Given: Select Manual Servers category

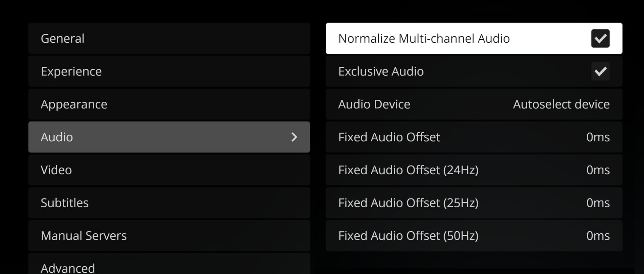Looking at the screenshot, I should pos(169,236).
